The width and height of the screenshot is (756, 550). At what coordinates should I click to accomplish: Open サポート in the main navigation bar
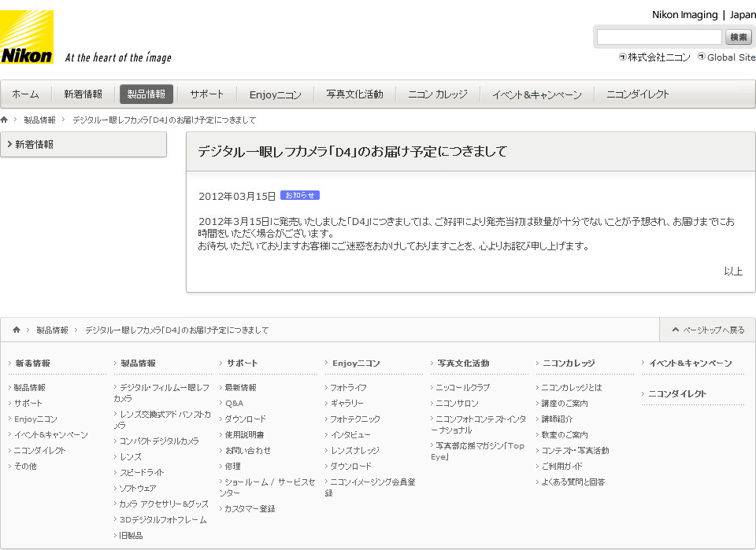click(207, 94)
